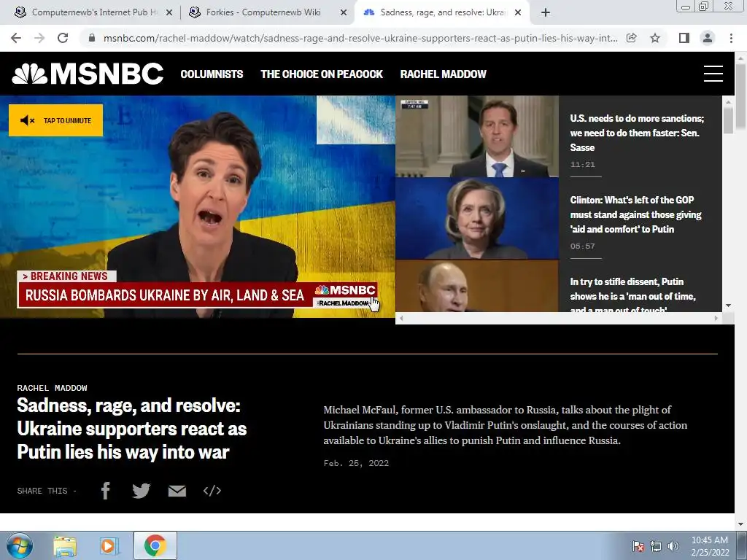
Task: Click the playlist horizontal scrollbar right arrow
Action: click(716, 318)
